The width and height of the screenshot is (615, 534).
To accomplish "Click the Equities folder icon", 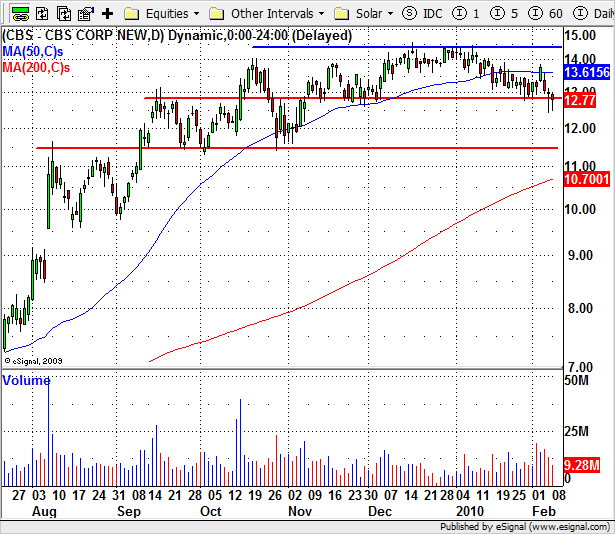I will [x=131, y=14].
